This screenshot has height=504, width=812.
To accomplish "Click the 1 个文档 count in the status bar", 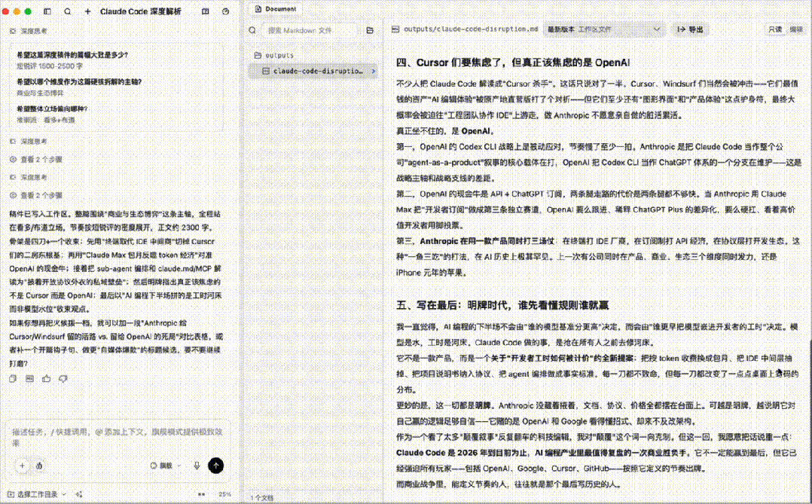I will (x=263, y=498).
